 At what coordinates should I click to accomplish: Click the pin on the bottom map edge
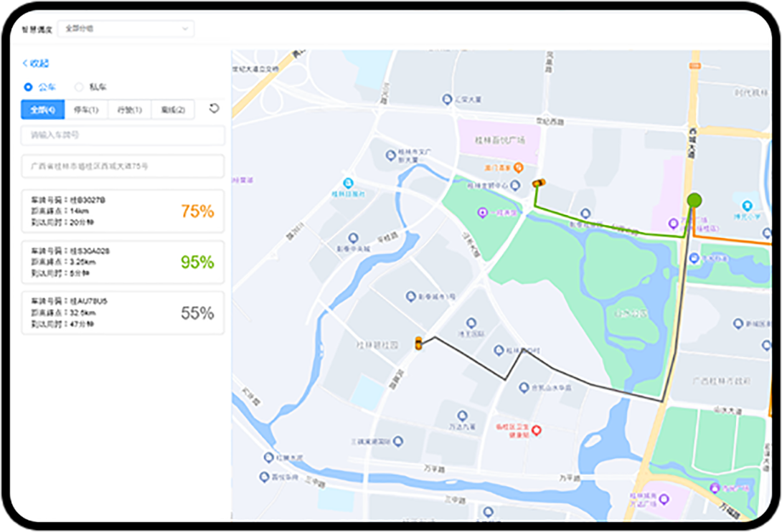[x=488, y=512]
